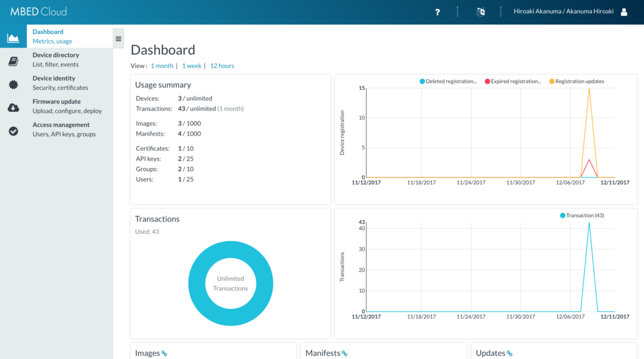The image size is (644, 359).
Task: Click the Groups 2 / 10 value
Action: [186, 169]
